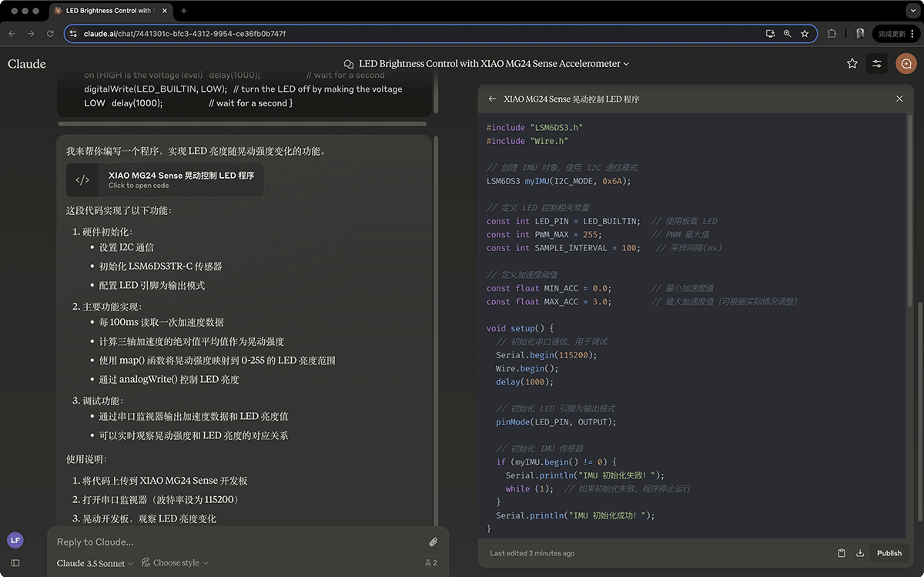This screenshot has width=924, height=577.
Task: Click the chat bubble icon beside conversation title
Action: pos(349,64)
